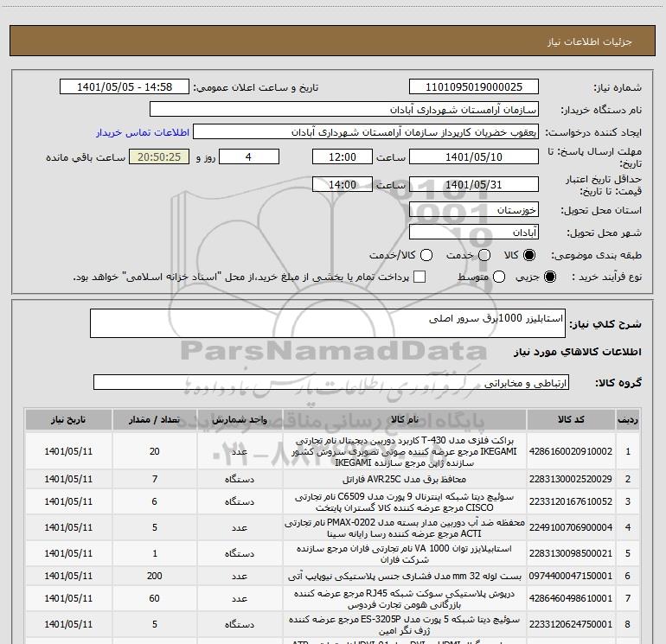Click the province field خوزستان

[x=474, y=210]
